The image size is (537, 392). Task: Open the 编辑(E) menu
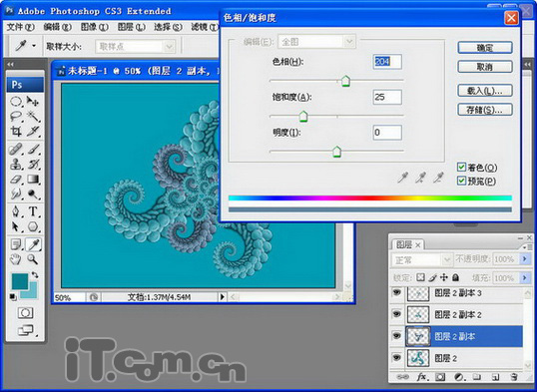(x=58, y=27)
